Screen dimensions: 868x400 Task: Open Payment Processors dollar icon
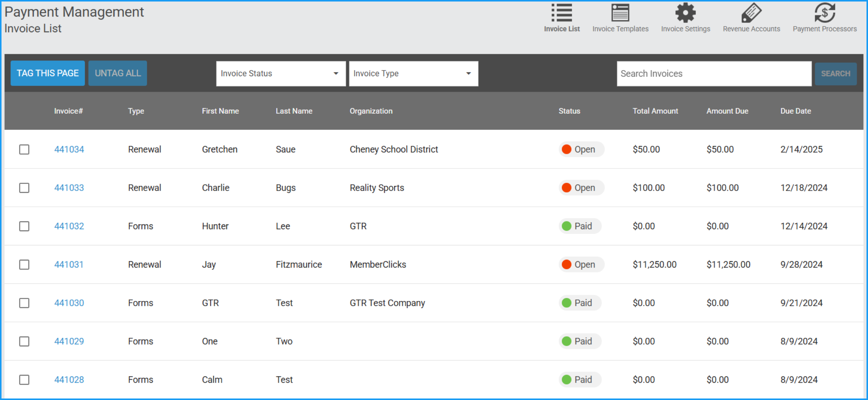(824, 14)
